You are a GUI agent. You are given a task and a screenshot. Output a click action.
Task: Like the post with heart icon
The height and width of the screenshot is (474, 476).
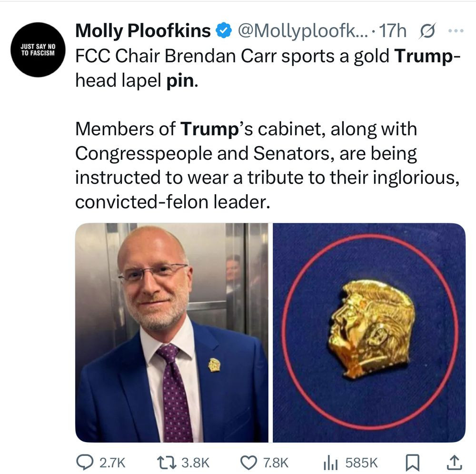click(248, 463)
